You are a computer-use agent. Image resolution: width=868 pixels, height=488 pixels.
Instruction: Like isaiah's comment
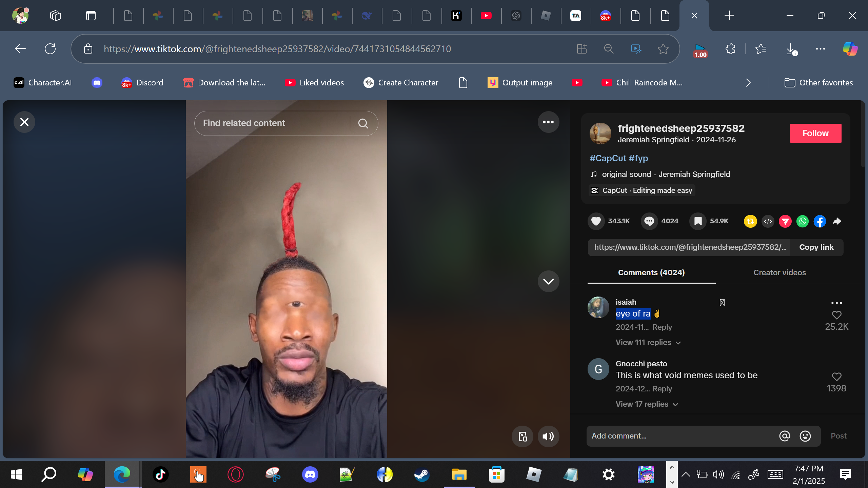836,315
